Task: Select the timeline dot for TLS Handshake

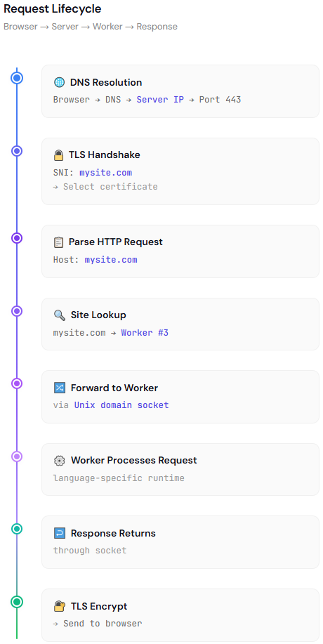Action: (x=17, y=151)
